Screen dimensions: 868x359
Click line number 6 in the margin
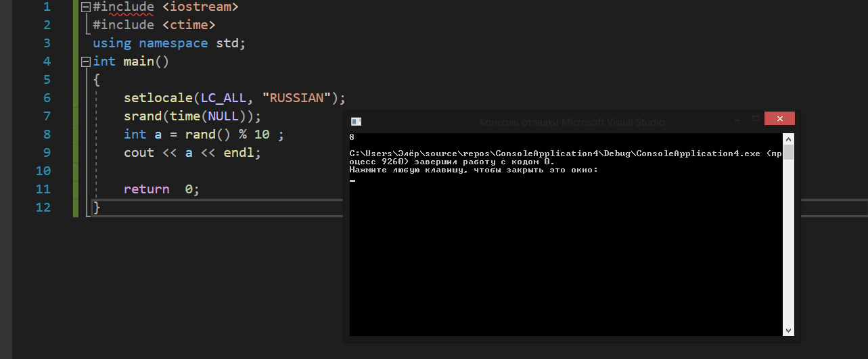coord(46,98)
